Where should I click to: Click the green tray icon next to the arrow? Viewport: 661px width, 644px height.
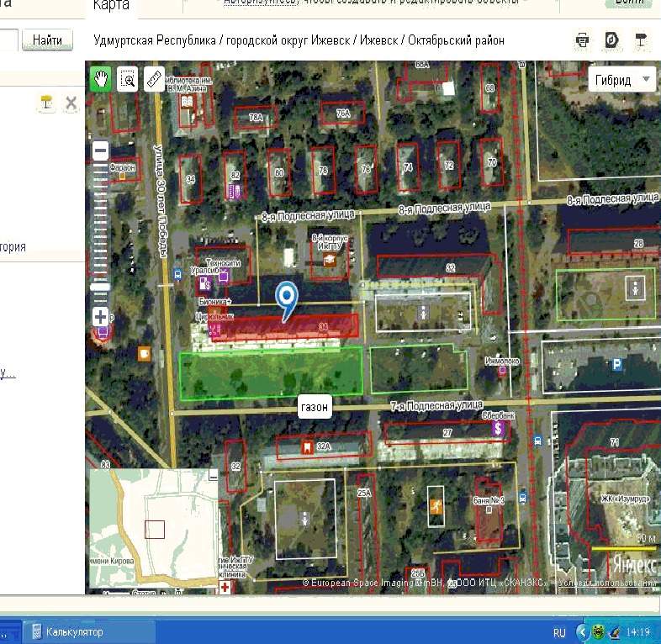(597, 632)
